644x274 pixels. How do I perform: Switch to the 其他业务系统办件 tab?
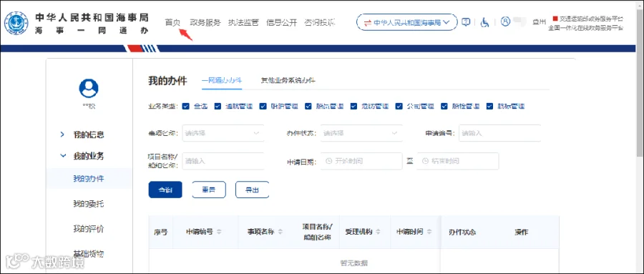[x=288, y=81]
